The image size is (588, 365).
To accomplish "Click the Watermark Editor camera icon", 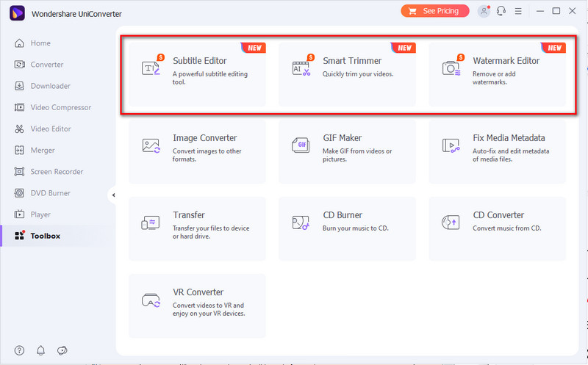I will click(x=453, y=65).
